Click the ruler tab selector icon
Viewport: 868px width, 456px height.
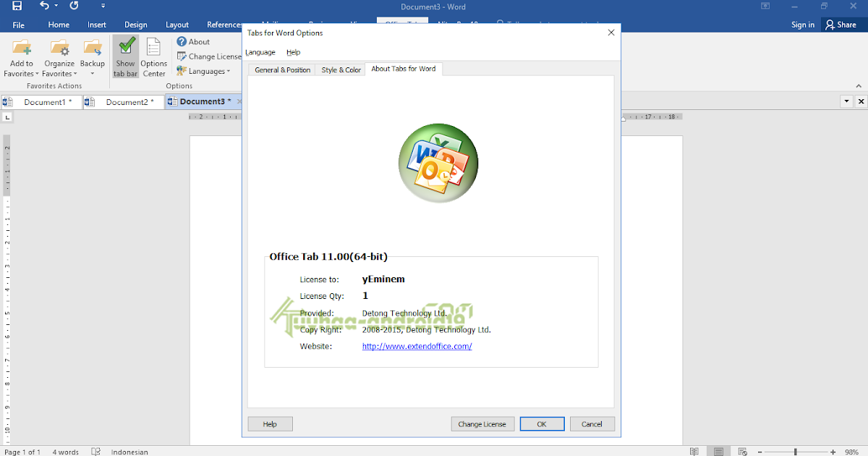click(7, 117)
